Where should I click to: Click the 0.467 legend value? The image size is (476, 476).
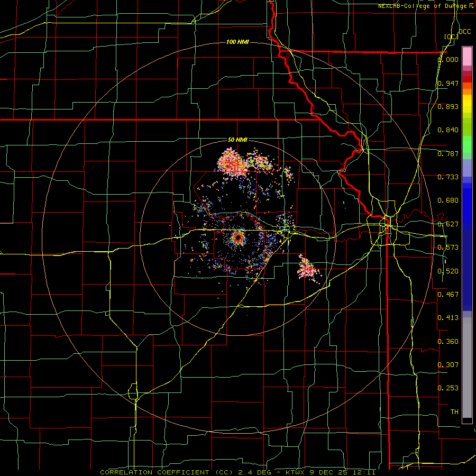[x=448, y=294]
